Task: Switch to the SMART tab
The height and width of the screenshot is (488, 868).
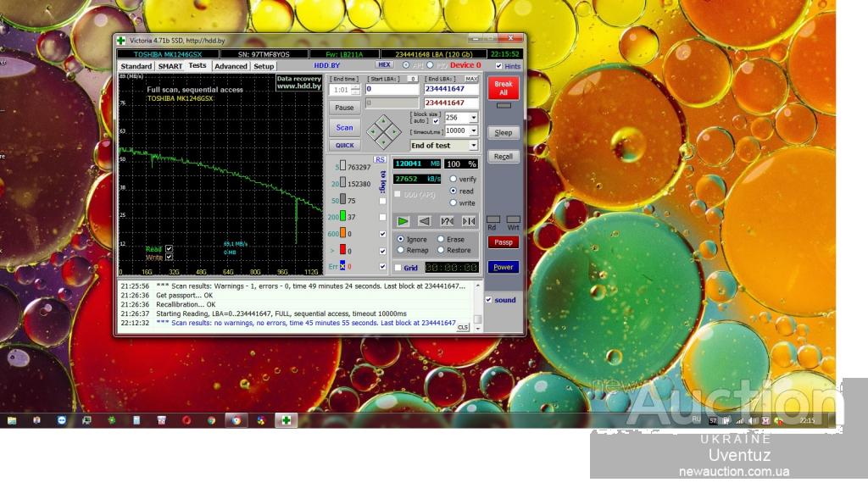Action: (170, 66)
